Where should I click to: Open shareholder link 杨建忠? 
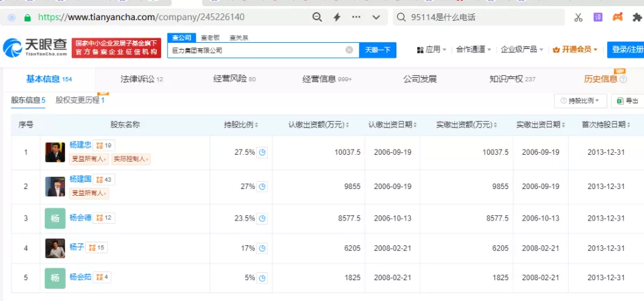80,145
